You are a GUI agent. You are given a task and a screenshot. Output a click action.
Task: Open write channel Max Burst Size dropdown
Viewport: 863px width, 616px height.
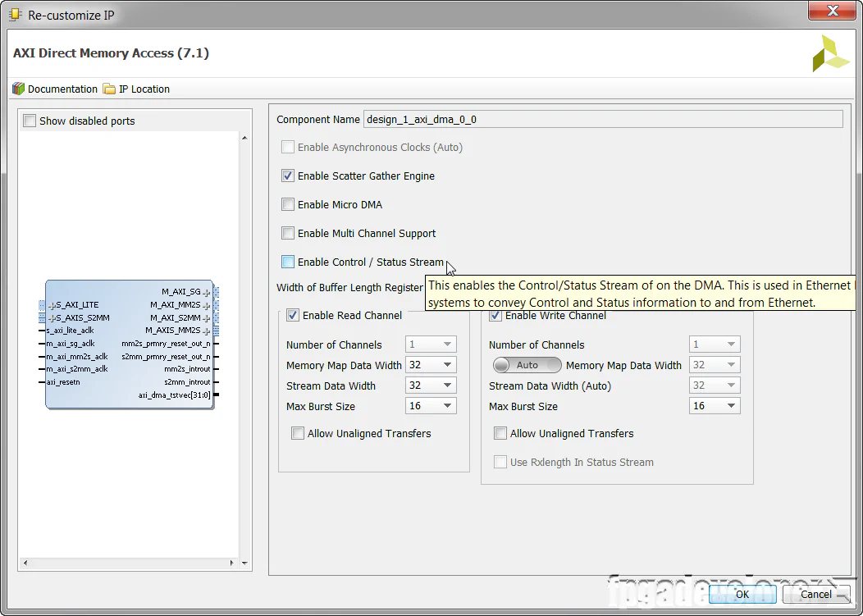point(715,406)
